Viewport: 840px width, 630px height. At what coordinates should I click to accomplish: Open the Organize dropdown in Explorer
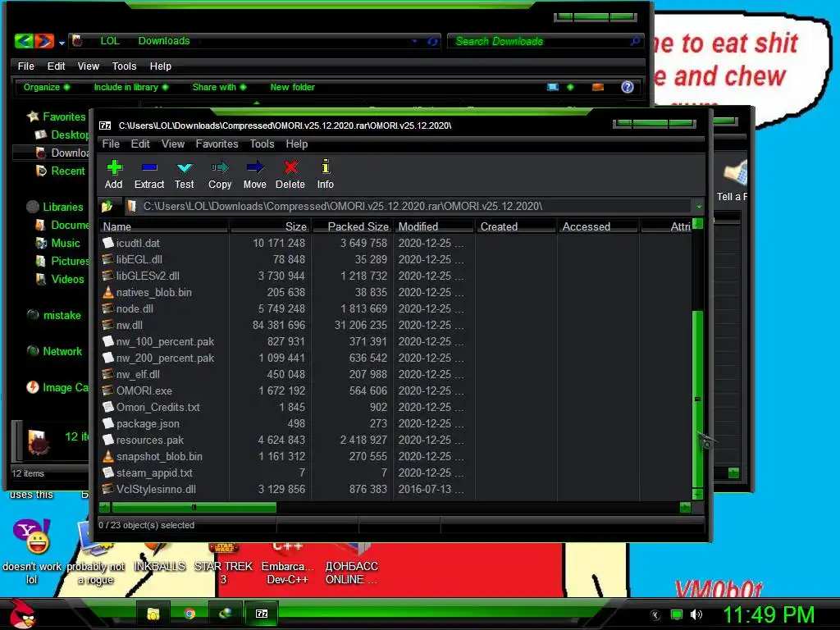(47, 87)
